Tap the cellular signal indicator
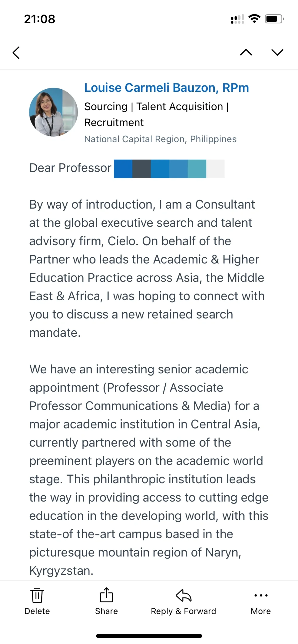 [x=237, y=19]
